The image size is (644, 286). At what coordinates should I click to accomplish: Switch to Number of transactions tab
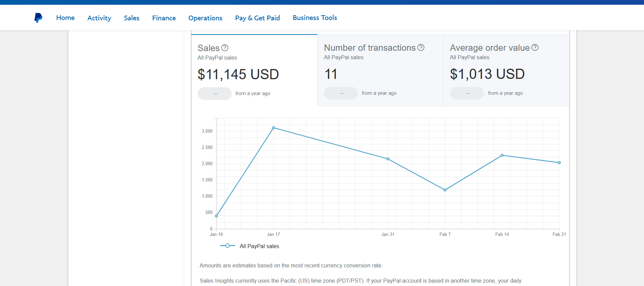380,70
